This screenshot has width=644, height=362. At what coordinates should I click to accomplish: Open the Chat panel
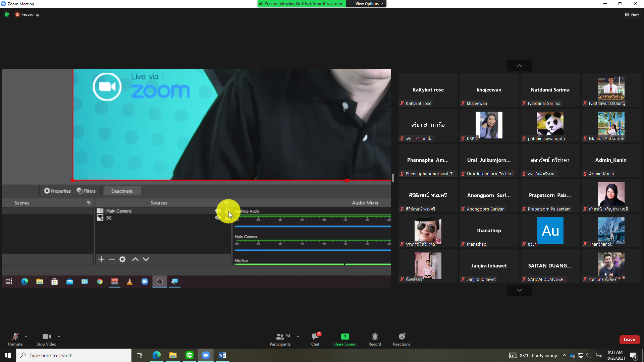[x=315, y=339]
